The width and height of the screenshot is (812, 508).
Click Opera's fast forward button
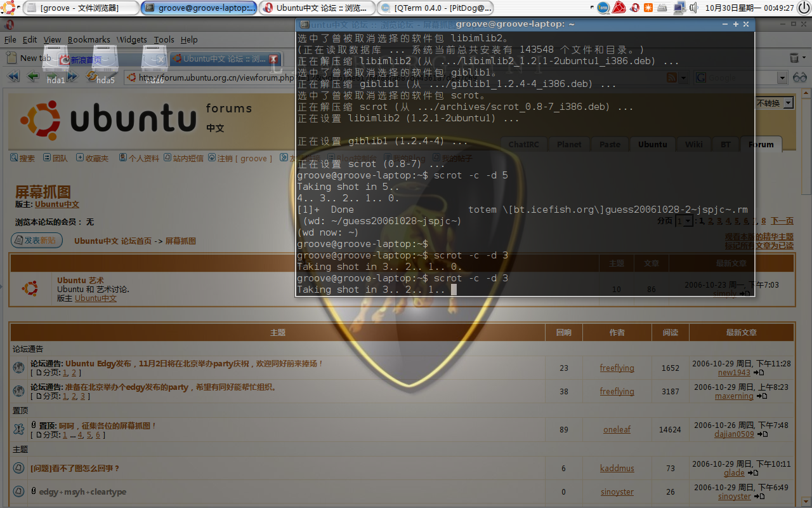click(72, 77)
